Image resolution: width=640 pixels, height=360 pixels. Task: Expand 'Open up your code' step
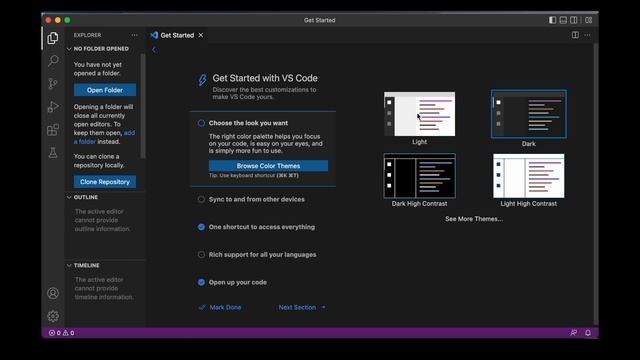238,282
